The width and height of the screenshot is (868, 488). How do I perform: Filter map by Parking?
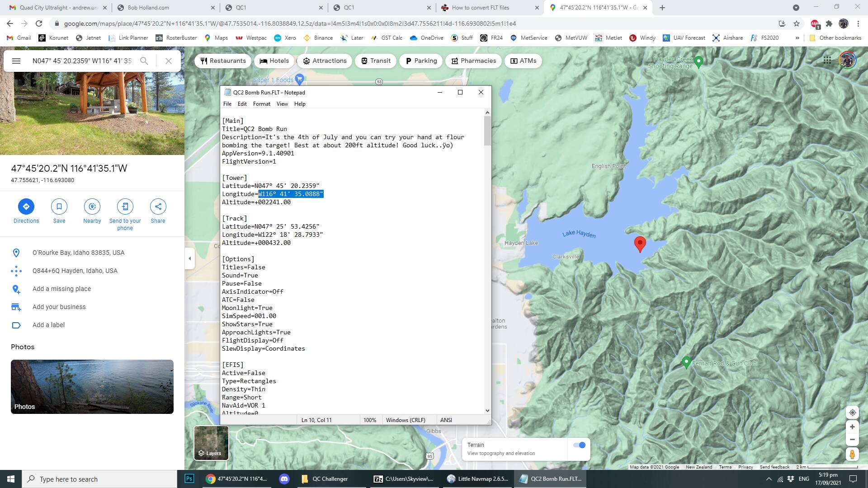coord(421,61)
